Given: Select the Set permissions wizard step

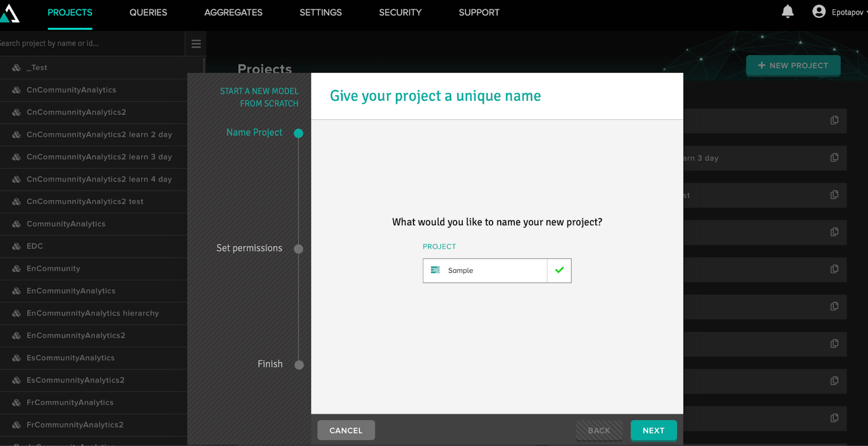Looking at the screenshot, I should coord(250,248).
